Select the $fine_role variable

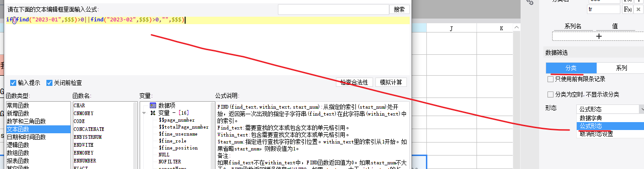[172, 141]
